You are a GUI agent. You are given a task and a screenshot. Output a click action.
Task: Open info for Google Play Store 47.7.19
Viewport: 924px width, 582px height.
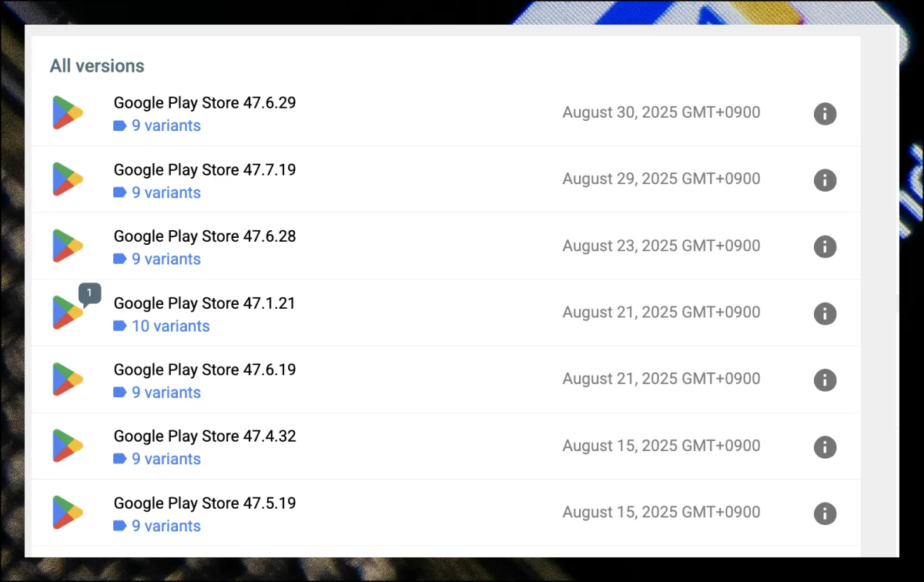pyautogui.click(x=825, y=180)
